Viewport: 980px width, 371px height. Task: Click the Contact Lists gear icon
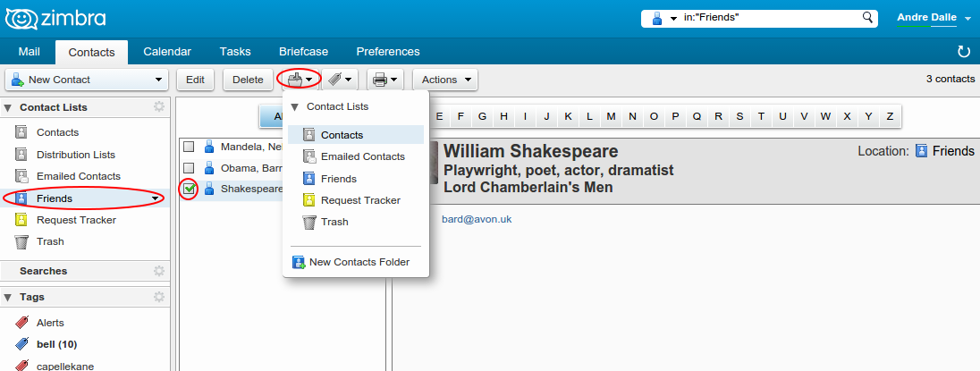159,106
